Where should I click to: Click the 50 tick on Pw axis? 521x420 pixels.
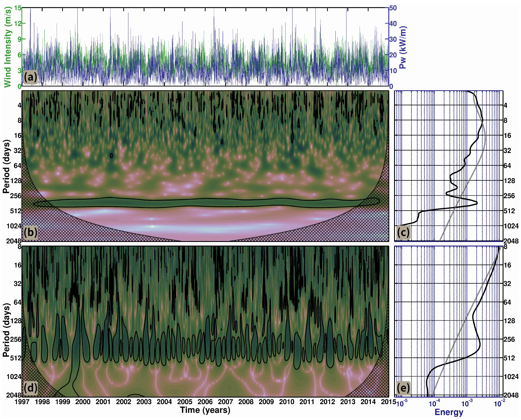[x=393, y=8]
